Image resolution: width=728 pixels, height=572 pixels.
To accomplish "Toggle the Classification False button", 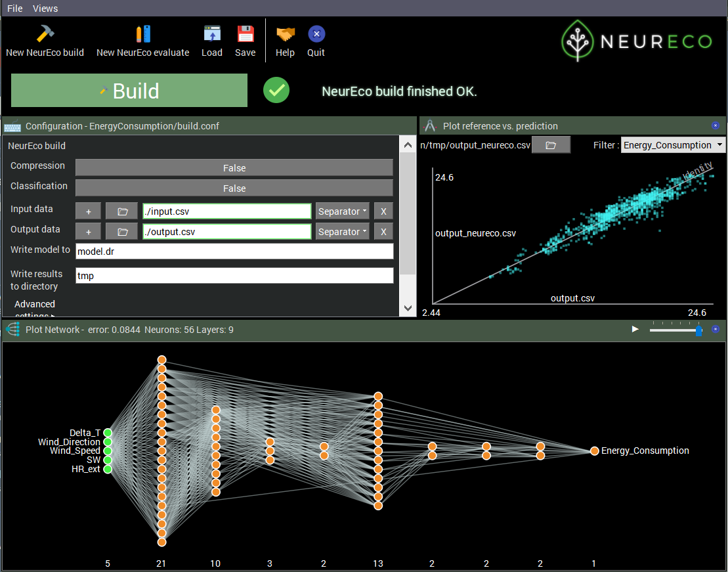I will pyautogui.click(x=234, y=188).
